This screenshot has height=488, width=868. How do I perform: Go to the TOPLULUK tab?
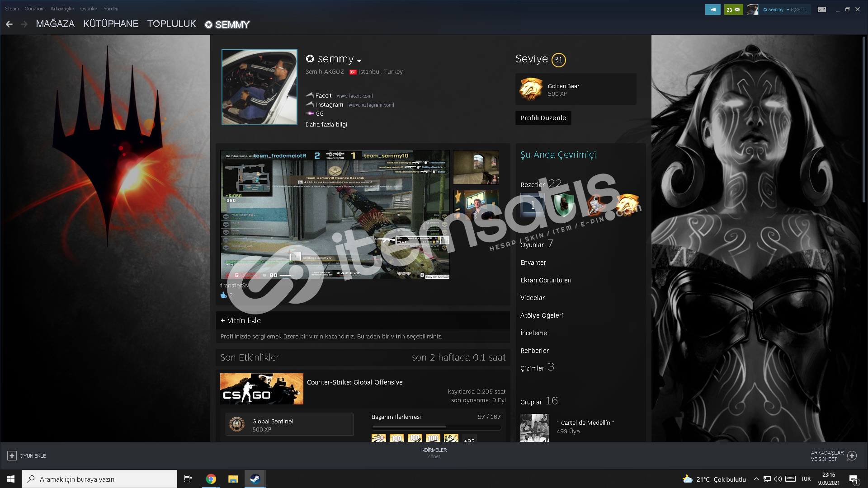(172, 24)
